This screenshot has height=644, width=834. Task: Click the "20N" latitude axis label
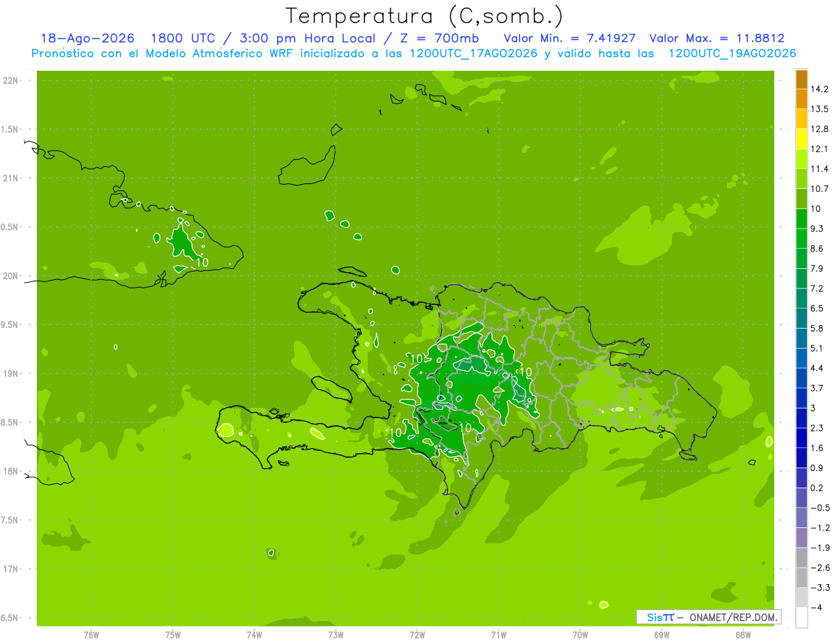[11, 276]
